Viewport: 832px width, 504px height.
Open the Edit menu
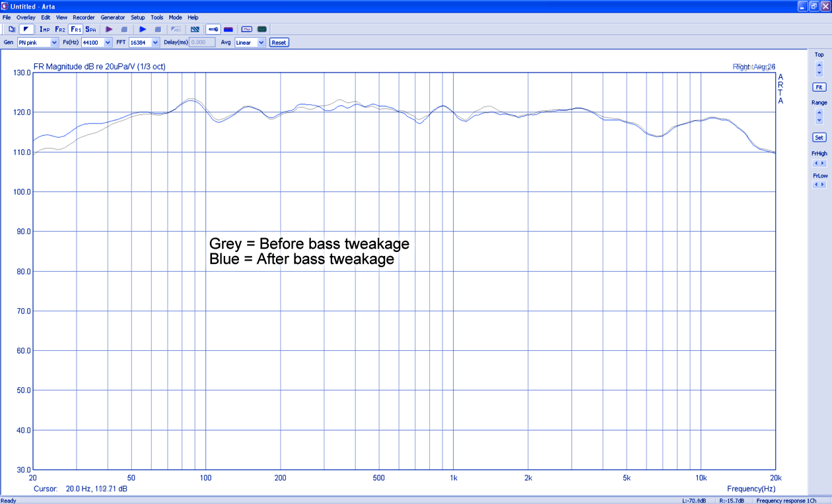[46, 17]
